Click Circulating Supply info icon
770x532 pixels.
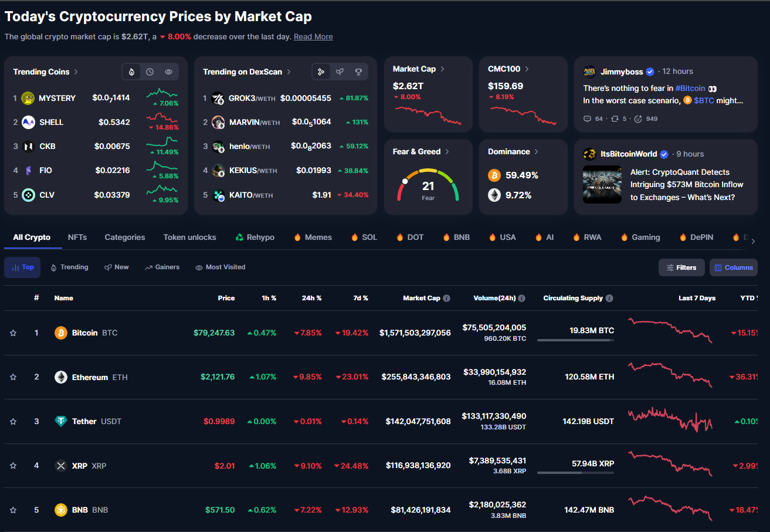click(609, 298)
